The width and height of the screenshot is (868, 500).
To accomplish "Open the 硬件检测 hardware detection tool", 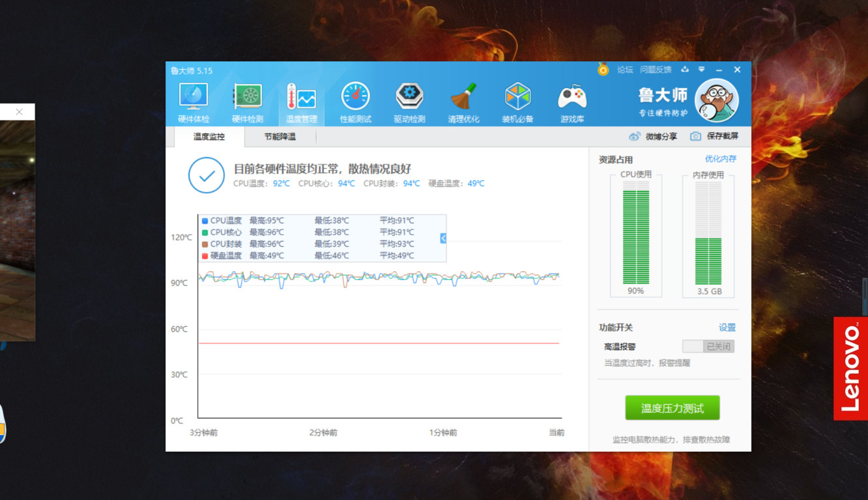I will pyautogui.click(x=246, y=101).
